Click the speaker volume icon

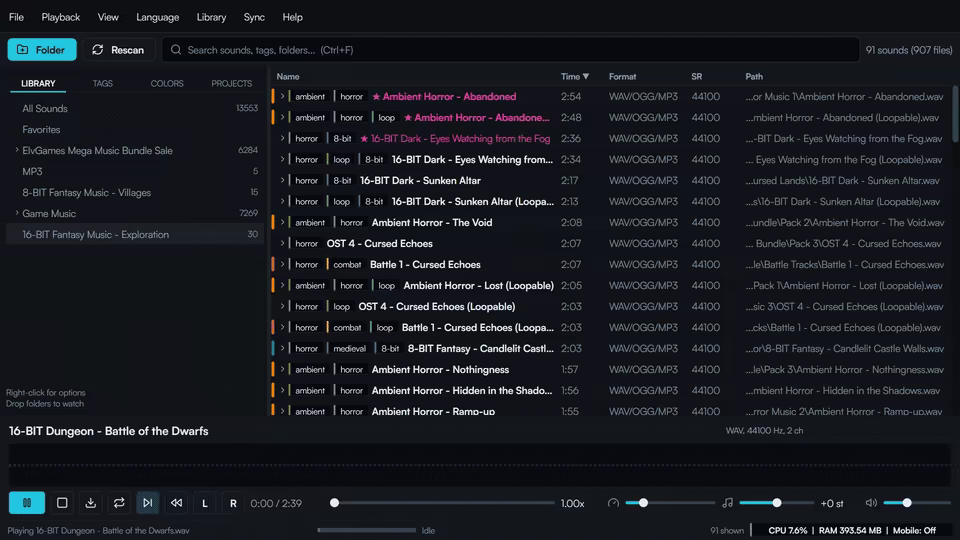(871, 503)
